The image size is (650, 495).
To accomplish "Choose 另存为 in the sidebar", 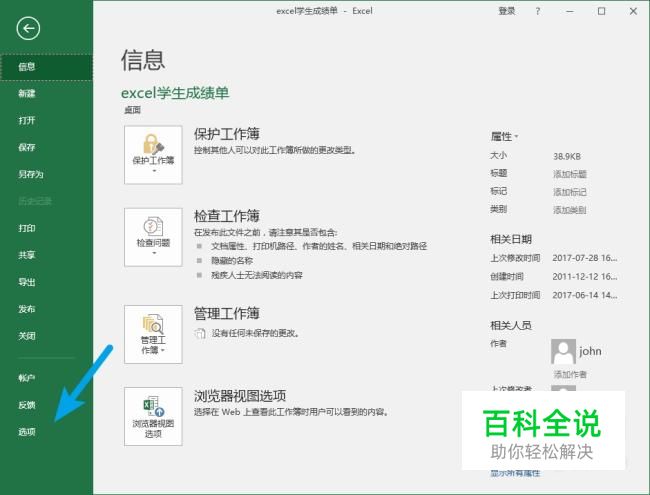I will (31, 174).
